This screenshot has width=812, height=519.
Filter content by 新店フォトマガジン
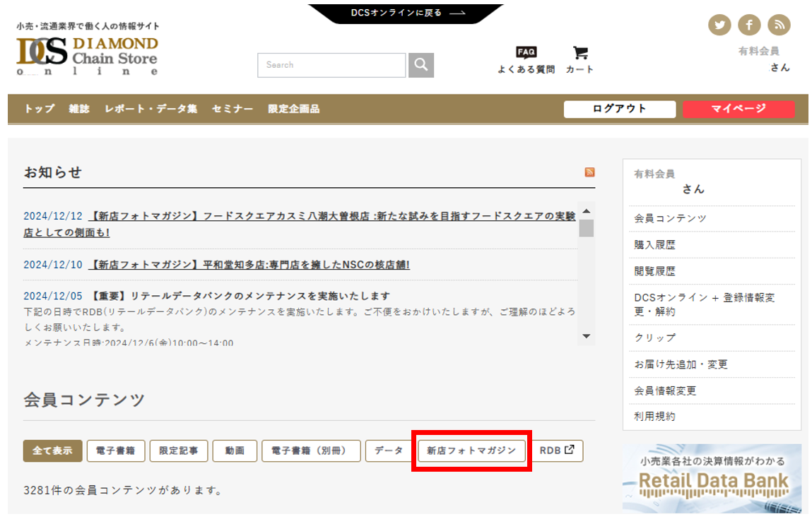471,451
